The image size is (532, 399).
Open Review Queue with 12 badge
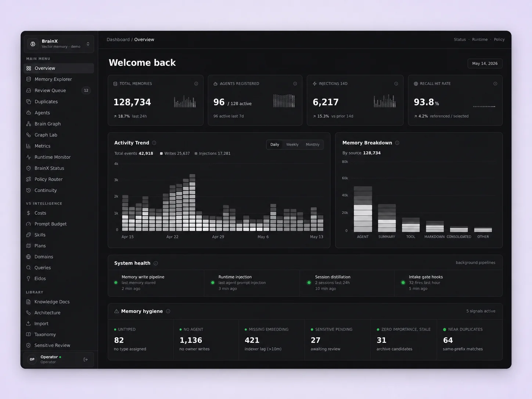pos(59,90)
